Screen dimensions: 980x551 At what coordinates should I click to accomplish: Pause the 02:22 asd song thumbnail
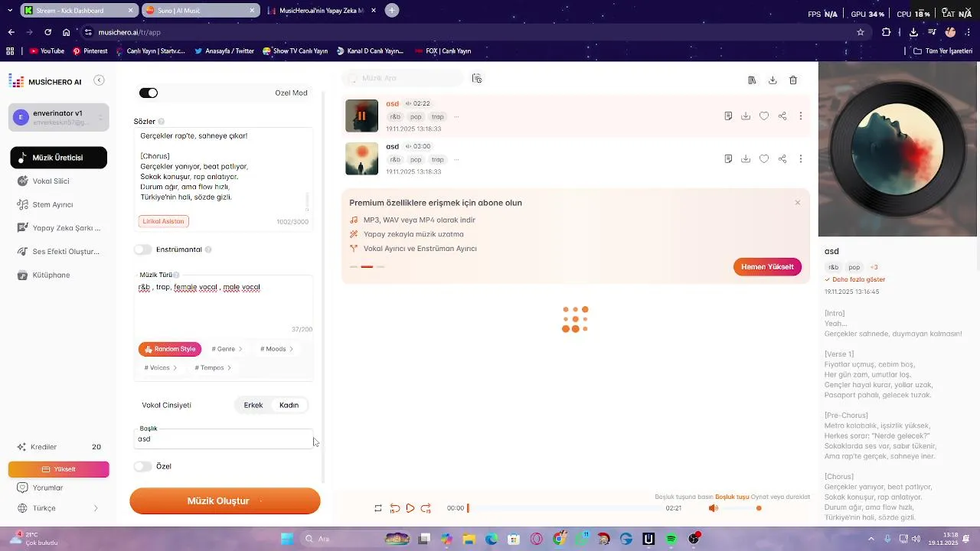pyautogui.click(x=361, y=116)
